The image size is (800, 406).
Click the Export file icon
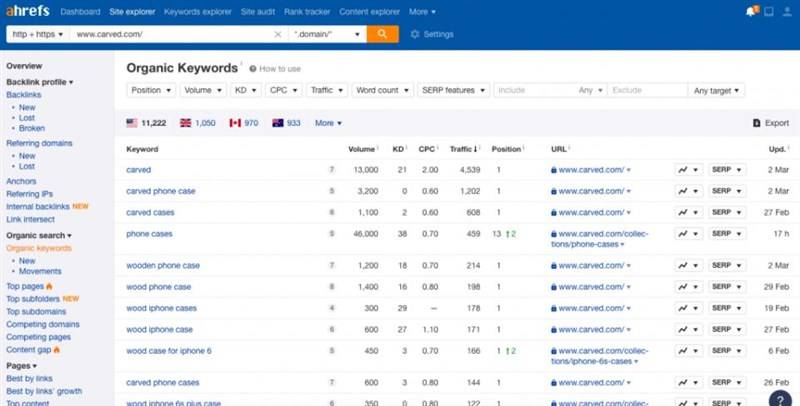click(757, 123)
